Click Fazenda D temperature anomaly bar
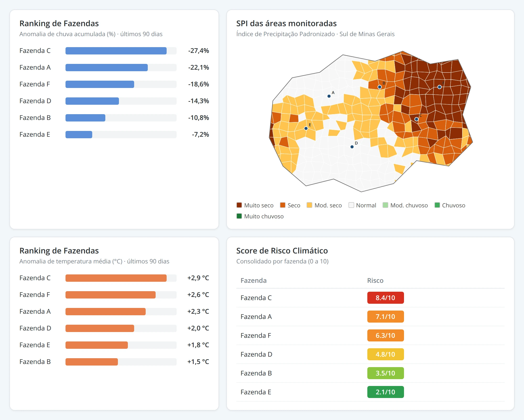This screenshot has width=524, height=420. (x=100, y=328)
